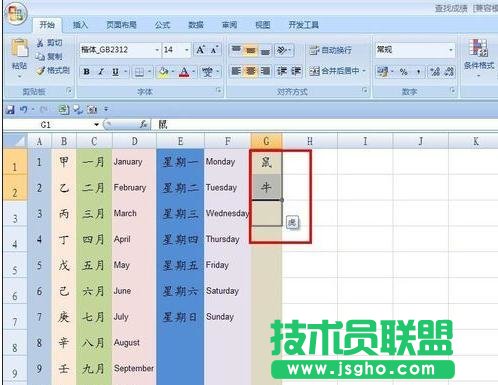Toggle Center horizontal alignment
Viewport: 498px width, 385px height.
click(x=250, y=71)
